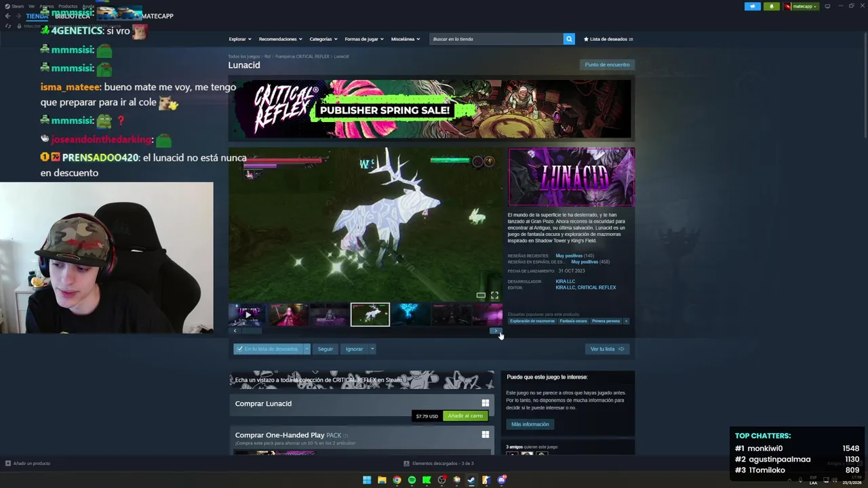The image size is (868, 488).
Task: Expand the Explorar store menu
Action: tap(240, 39)
